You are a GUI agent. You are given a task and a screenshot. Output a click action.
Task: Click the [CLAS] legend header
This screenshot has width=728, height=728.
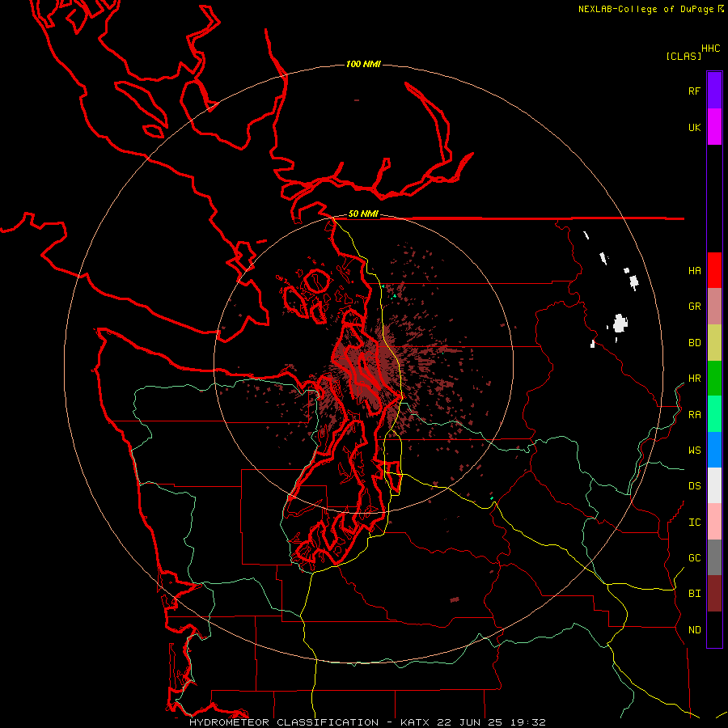(684, 56)
